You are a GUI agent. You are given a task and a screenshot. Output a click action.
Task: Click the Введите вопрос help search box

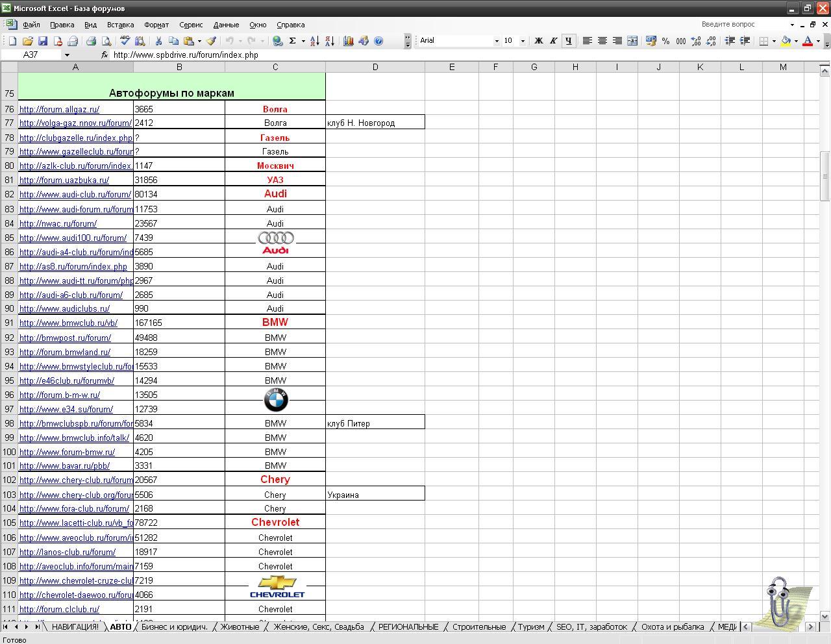coord(744,25)
